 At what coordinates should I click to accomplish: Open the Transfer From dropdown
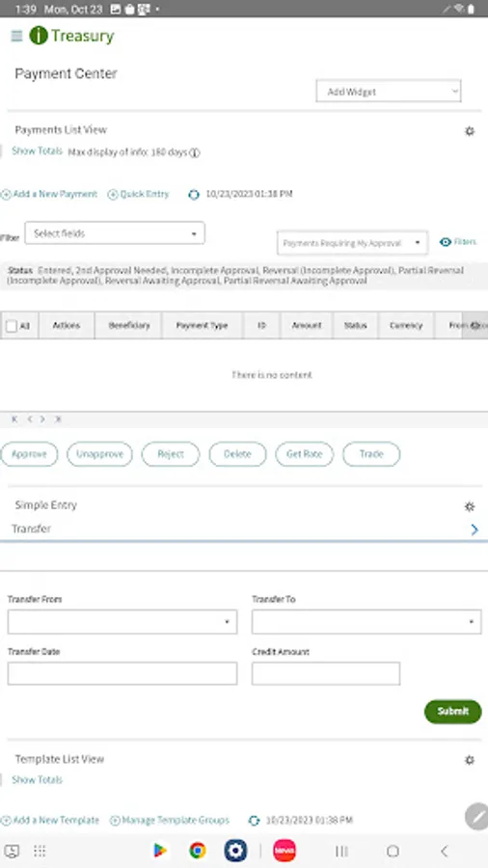[x=122, y=622]
